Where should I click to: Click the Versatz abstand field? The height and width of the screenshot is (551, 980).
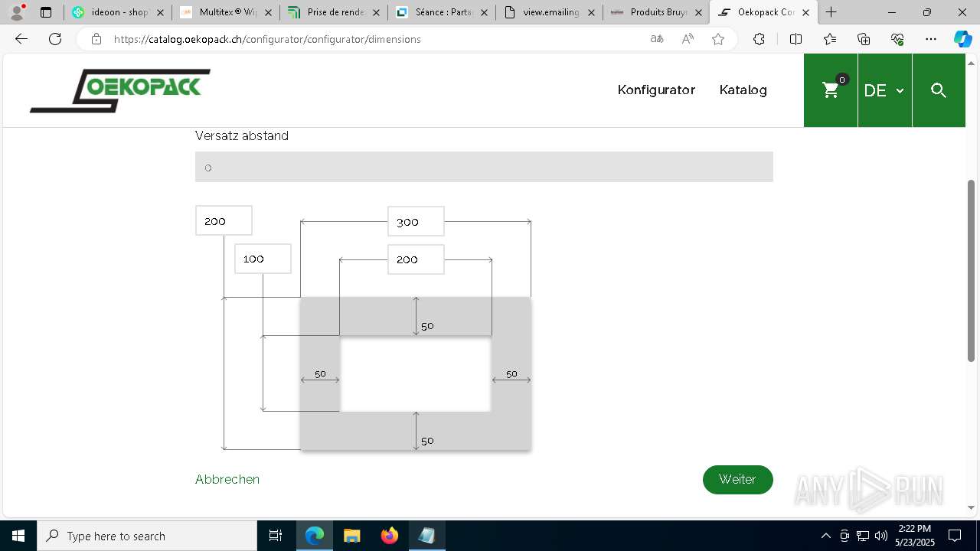tap(484, 167)
